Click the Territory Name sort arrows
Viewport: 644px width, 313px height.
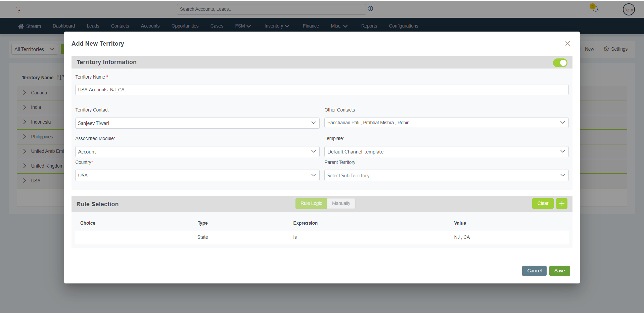(x=59, y=78)
